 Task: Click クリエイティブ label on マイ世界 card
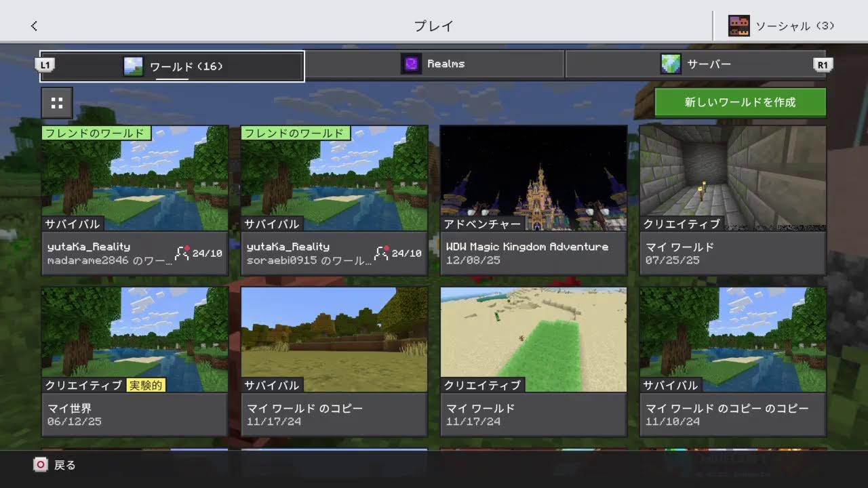pyautogui.click(x=83, y=385)
